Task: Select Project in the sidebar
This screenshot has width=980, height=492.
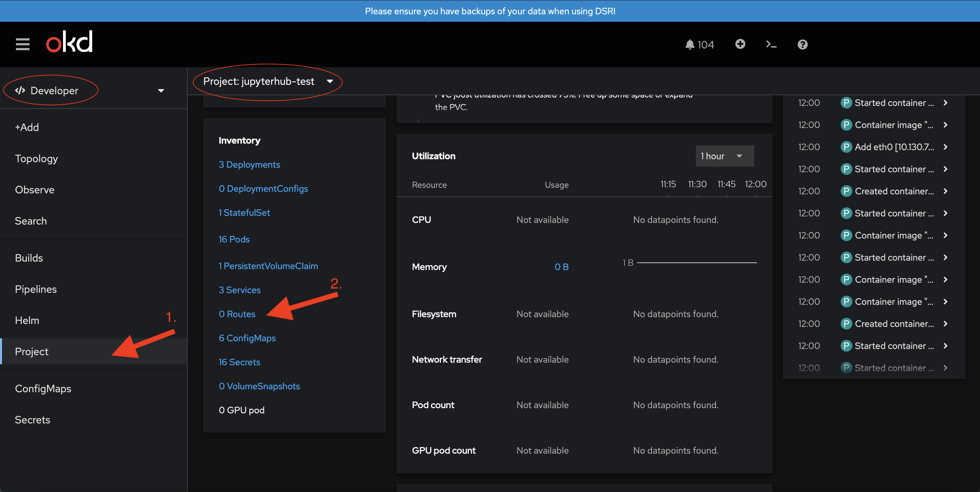Action: [x=94, y=352]
